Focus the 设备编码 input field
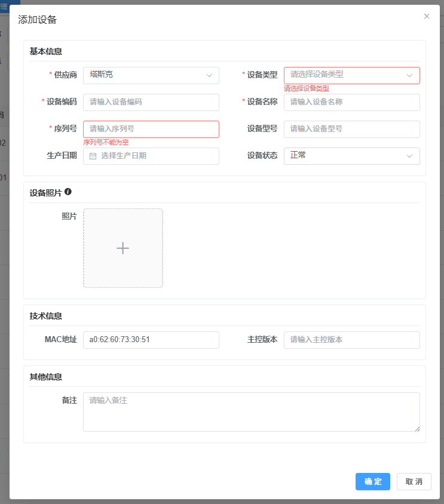Viewport: 444px width, 504px height. [151, 102]
